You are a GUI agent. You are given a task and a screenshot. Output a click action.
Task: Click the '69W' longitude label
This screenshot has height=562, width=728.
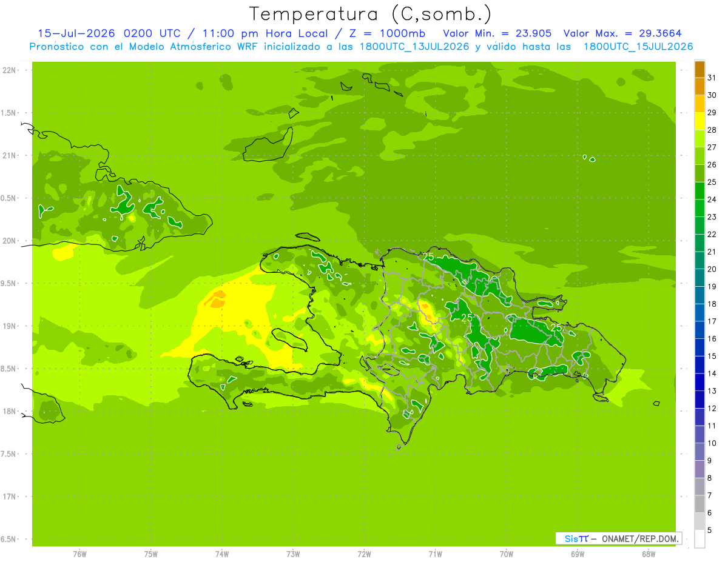(578, 554)
